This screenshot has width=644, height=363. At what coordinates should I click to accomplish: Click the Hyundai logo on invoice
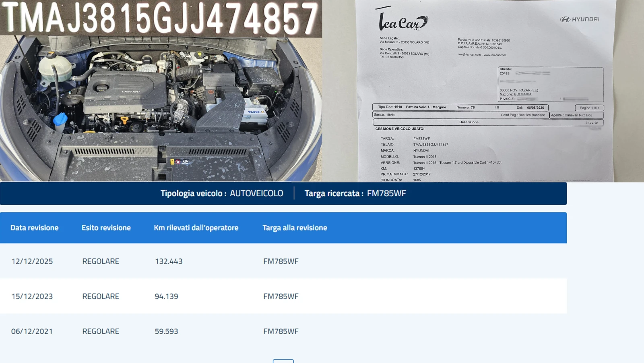tap(580, 19)
